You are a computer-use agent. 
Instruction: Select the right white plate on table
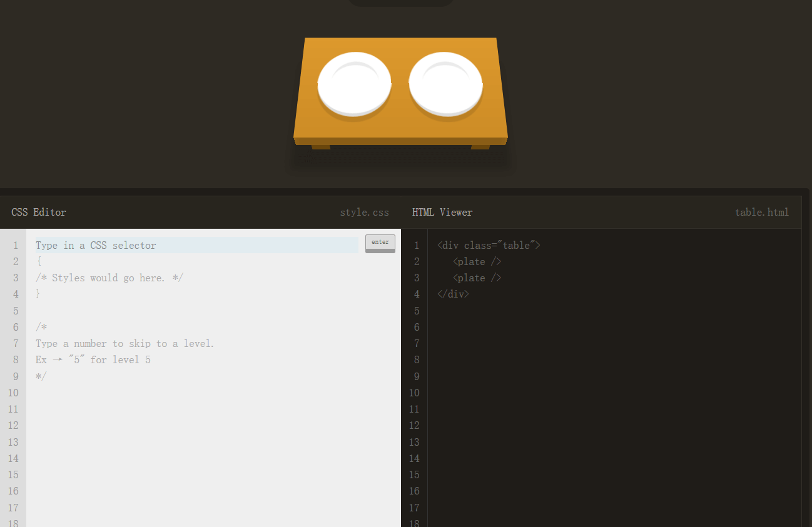click(445, 84)
